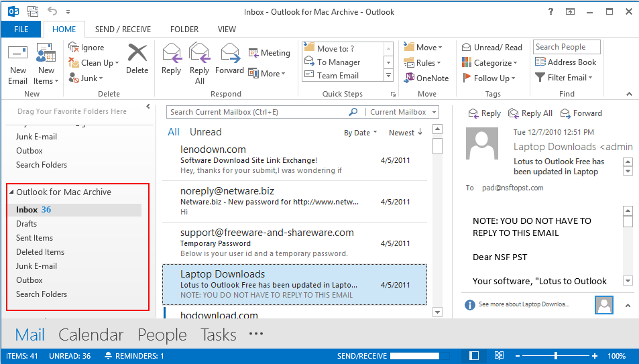The width and height of the screenshot is (639, 364).
Task: Open support@freeware-and-shareware.com email
Action: [294, 243]
